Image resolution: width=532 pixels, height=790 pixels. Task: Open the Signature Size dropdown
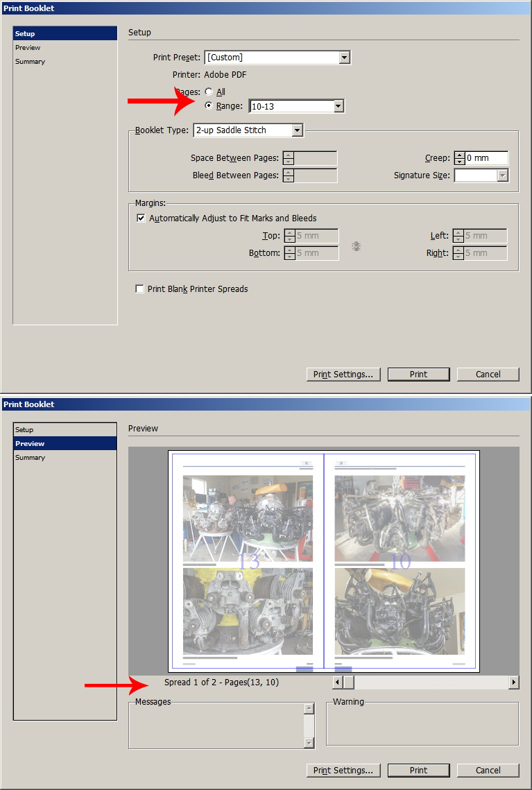(x=502, y=175)
